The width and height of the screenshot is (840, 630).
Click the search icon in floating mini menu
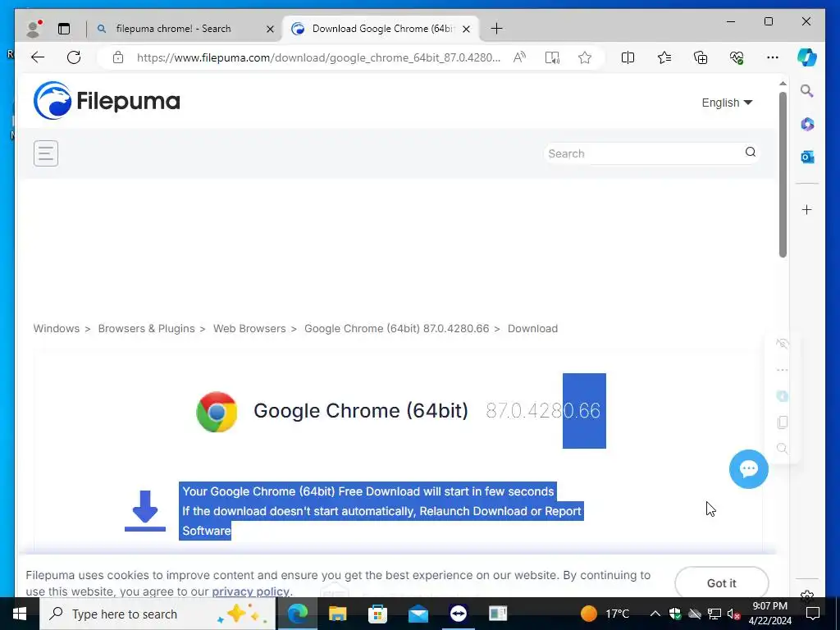pos(782,448)
